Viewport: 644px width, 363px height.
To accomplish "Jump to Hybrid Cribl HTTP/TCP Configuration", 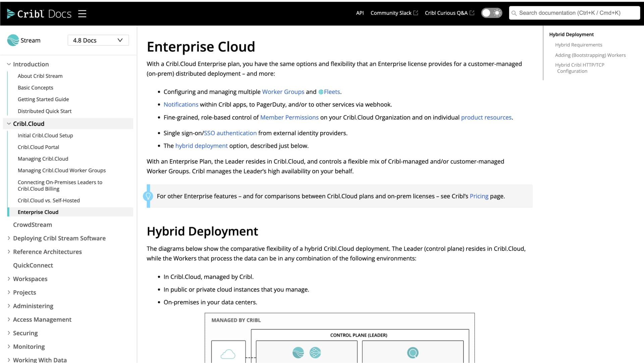I will (x=580, y=68).
